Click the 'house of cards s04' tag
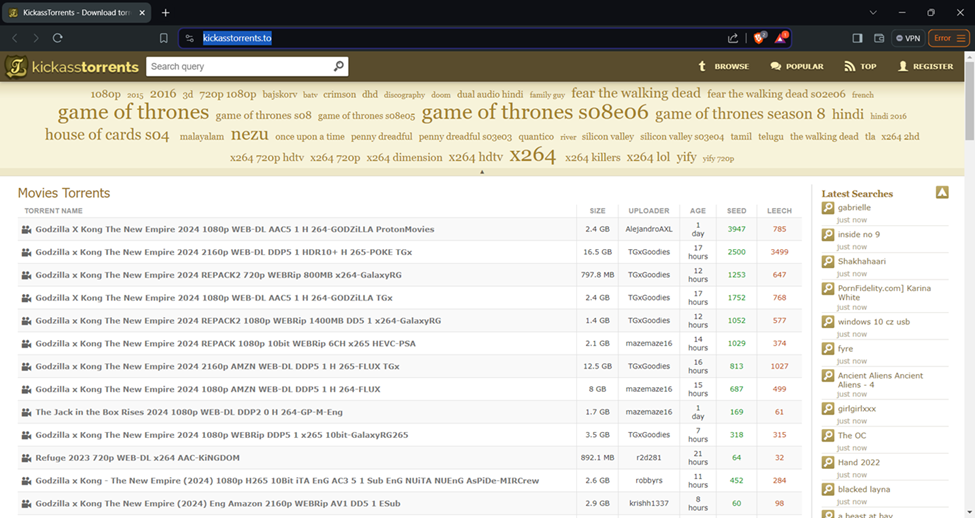Image resolution: width=975 pixels, height=518 pixels. pos(107,135)
